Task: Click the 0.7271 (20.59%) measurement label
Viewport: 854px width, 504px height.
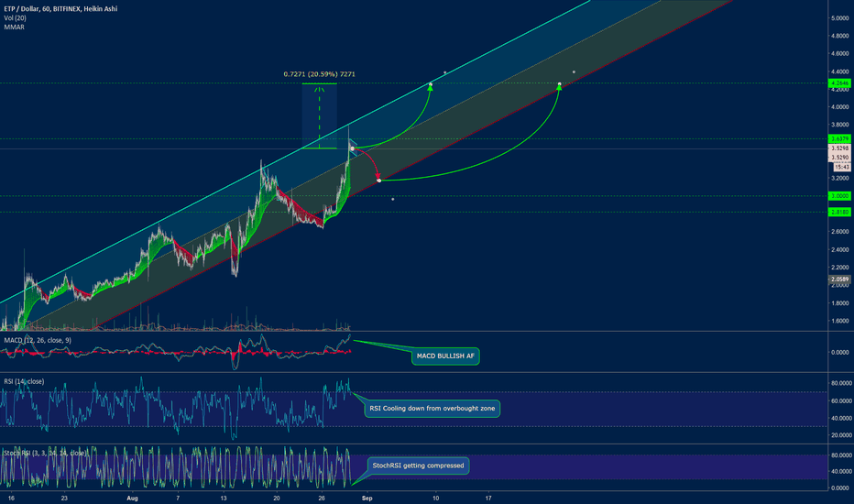Action: coord(319,74)
